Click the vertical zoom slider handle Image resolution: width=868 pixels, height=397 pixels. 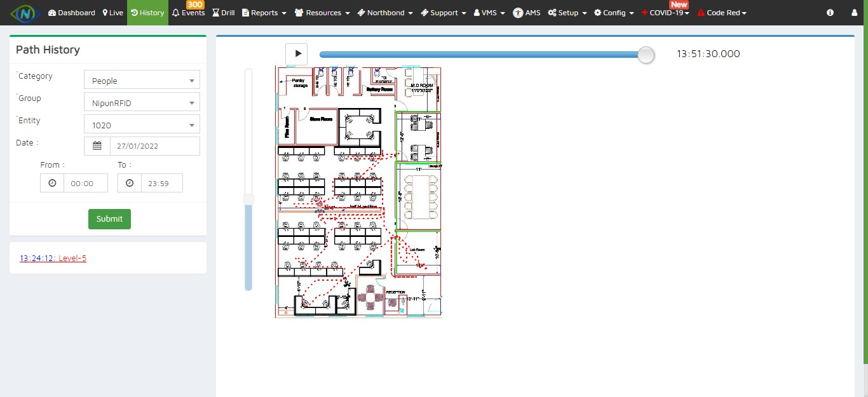pyautogui.click(x=248, y=199)
